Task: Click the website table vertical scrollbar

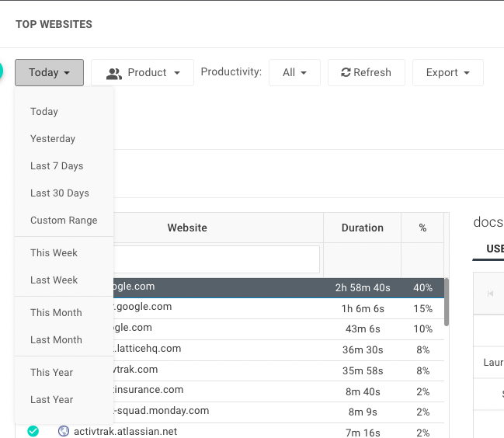Action: (446, 303)
